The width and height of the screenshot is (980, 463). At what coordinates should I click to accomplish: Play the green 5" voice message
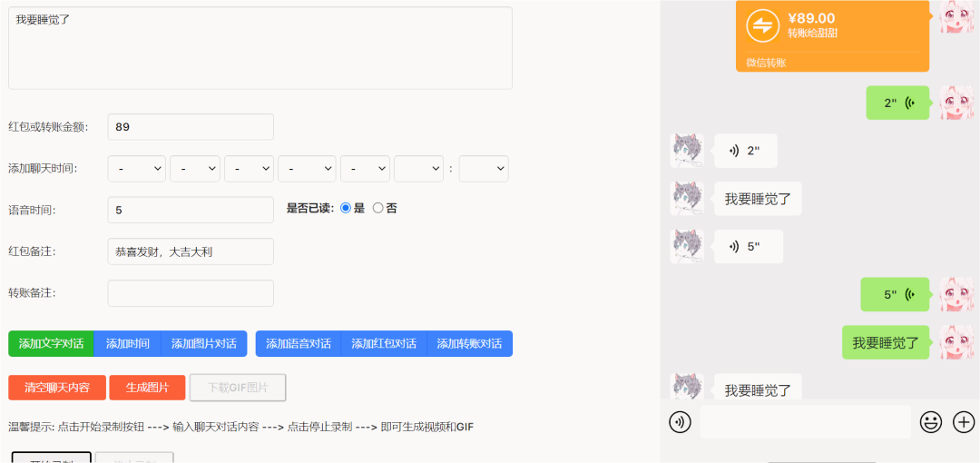(897, 294)
